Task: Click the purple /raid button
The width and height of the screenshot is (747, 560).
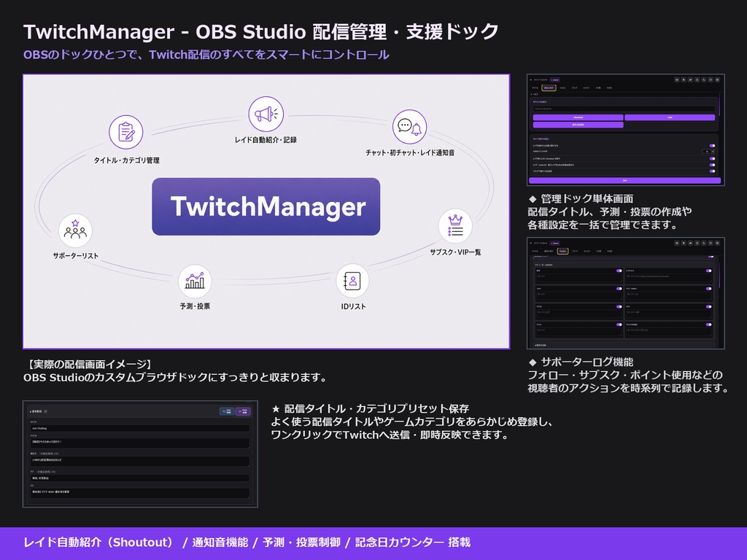Action: point(670,117)
